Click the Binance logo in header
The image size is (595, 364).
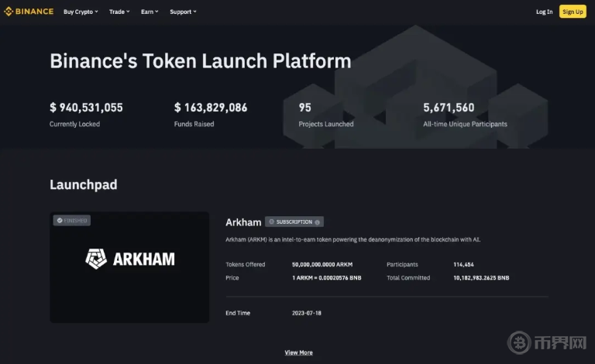tap(29, 12)
